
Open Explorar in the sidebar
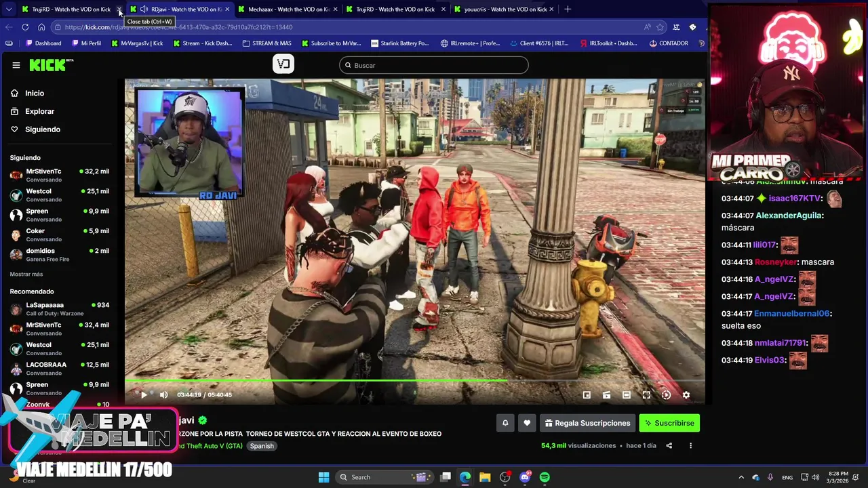39,111
